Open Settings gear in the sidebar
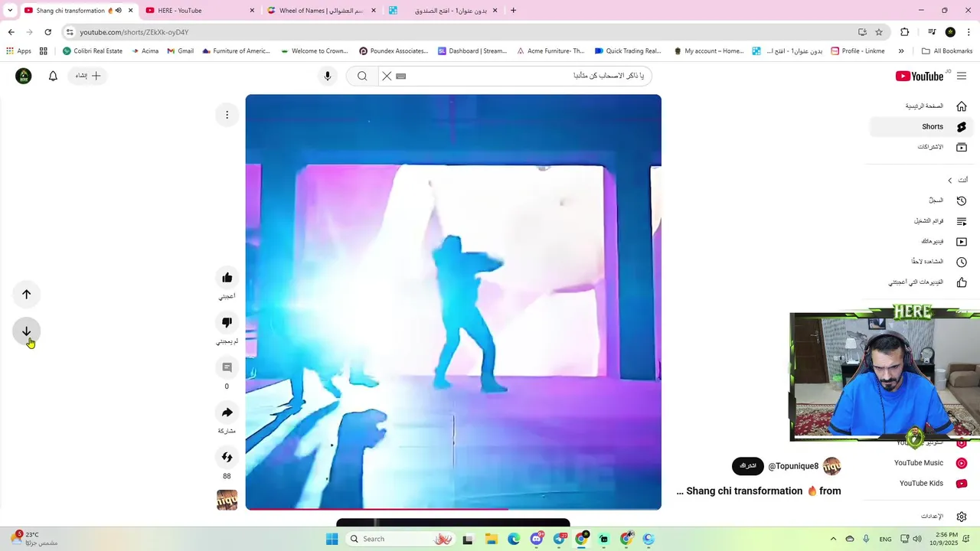980x551 pixels. pyautogui.click(x=962, y=517)
